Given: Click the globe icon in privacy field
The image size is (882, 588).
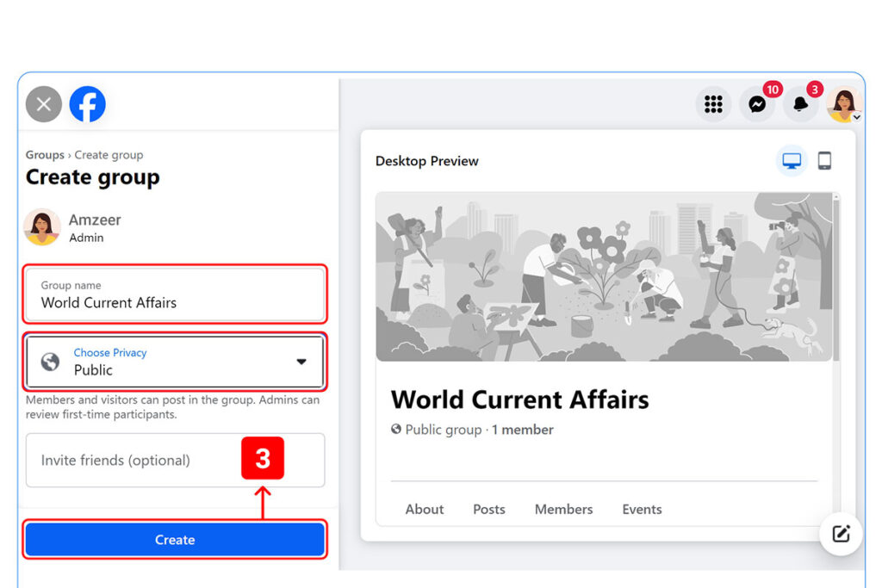Looking at the screenshot, I should pos(51,362).
